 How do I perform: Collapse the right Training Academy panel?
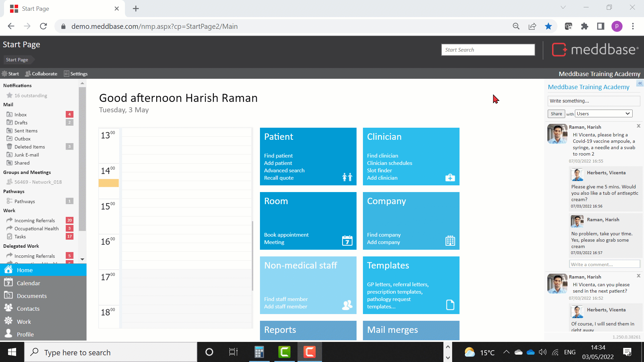[x=640, y=83]
